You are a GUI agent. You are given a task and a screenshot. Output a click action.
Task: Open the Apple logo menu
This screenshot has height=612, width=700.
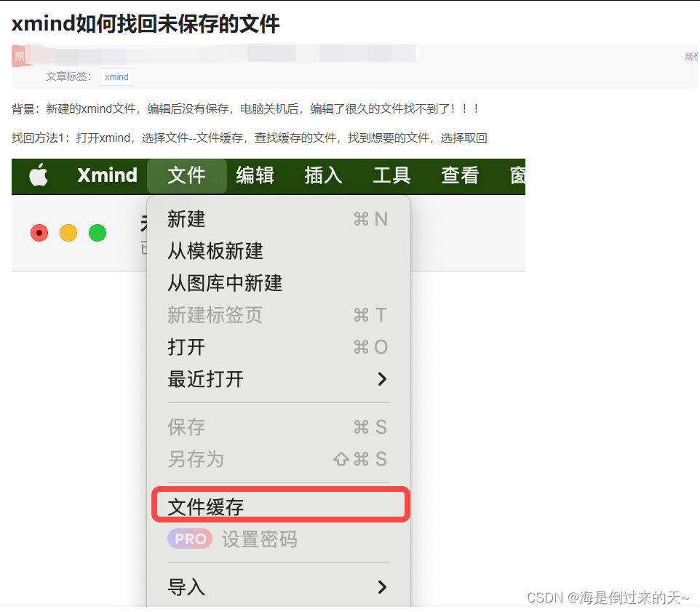pos(39,175)
